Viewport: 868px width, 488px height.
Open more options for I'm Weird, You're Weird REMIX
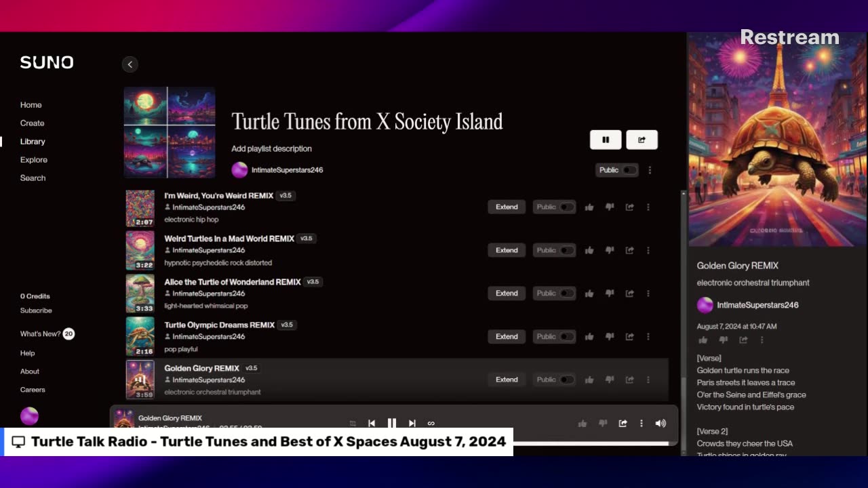click(648, 207)
